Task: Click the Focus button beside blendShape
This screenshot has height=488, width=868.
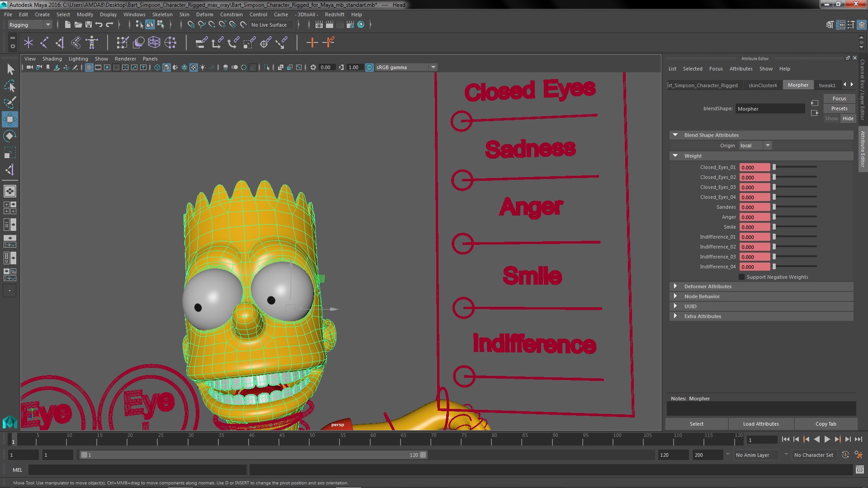Action: point(839,99)
